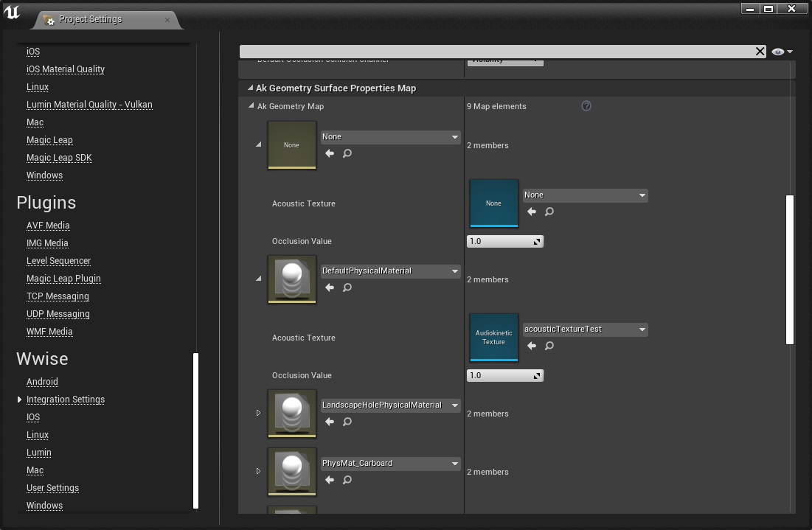Image resolution: width=812 pixels, height=530 pixels.
Task: Open the acousticTextureTest dropdown
Action: coord(585,329)
